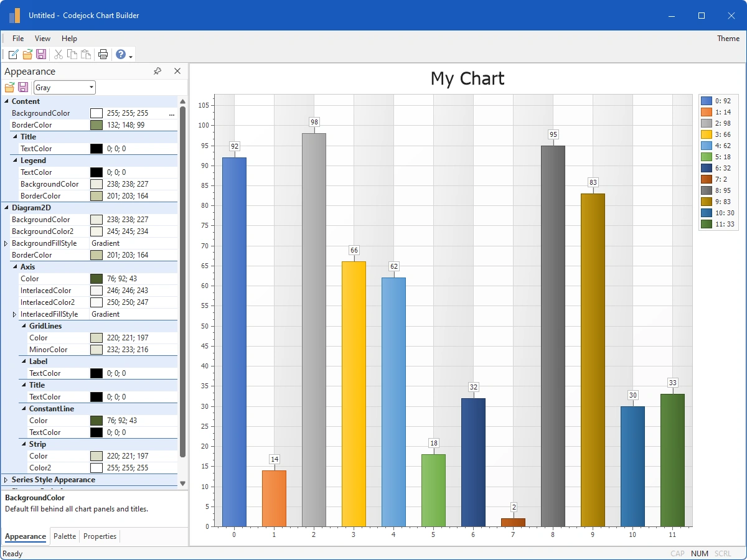Open the dropdown arrow beside the Help icon

pos(131,57)
